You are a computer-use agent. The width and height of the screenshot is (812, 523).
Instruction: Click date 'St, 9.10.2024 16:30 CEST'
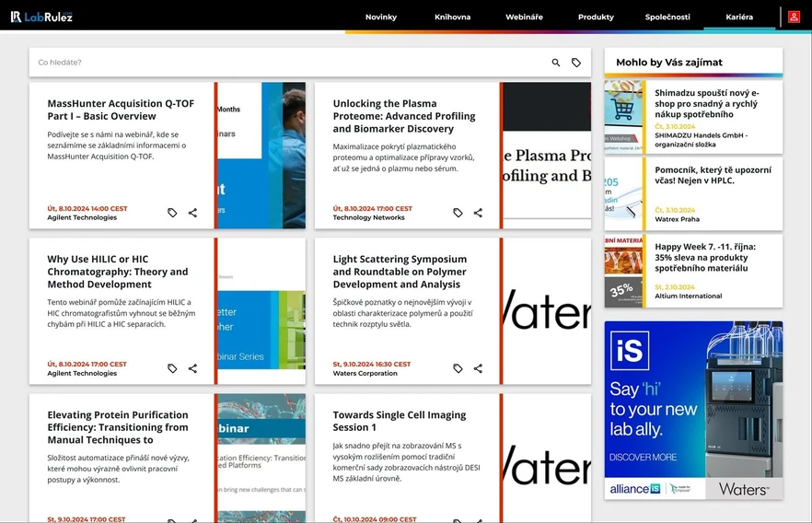[371, 364]
